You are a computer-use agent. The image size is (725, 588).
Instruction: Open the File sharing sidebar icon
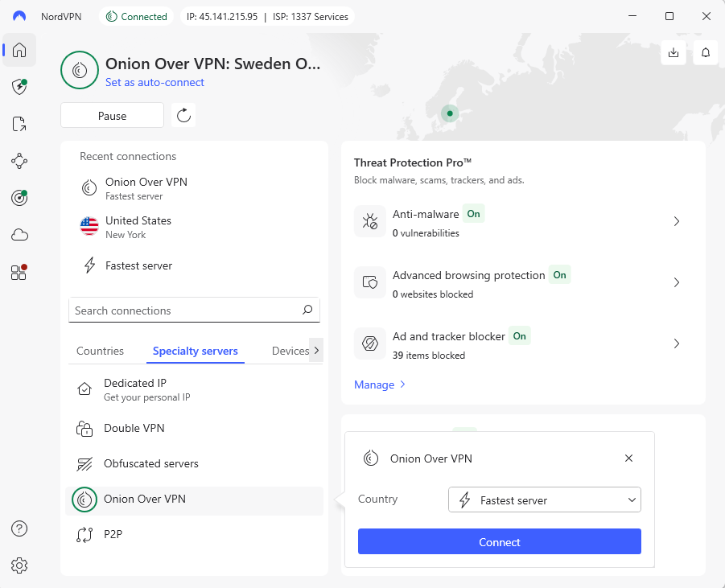pos(19,123)
